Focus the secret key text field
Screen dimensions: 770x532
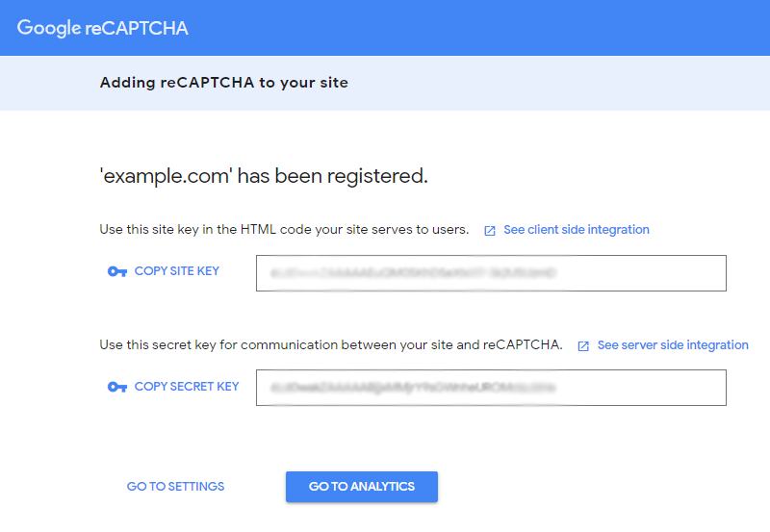point(491,389)
